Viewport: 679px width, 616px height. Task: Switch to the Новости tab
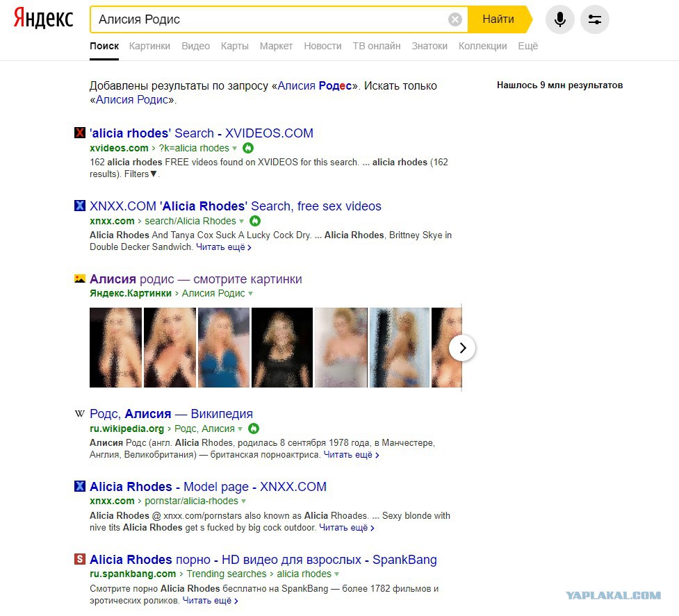(x=322, y=46)
